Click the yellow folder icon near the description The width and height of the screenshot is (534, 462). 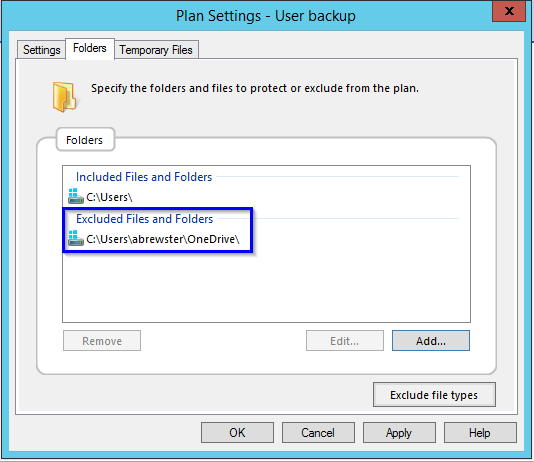(64, 97)
